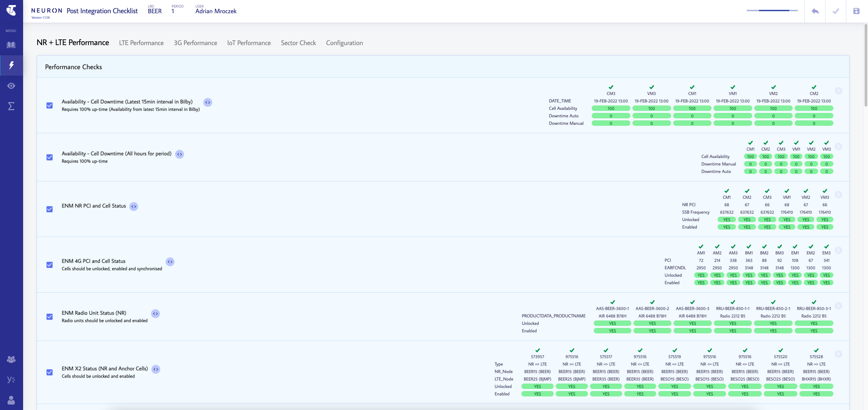868x410 pixels.
Task: Show code for Cell Downtime all hours check
Action: (x=180, y=154)
